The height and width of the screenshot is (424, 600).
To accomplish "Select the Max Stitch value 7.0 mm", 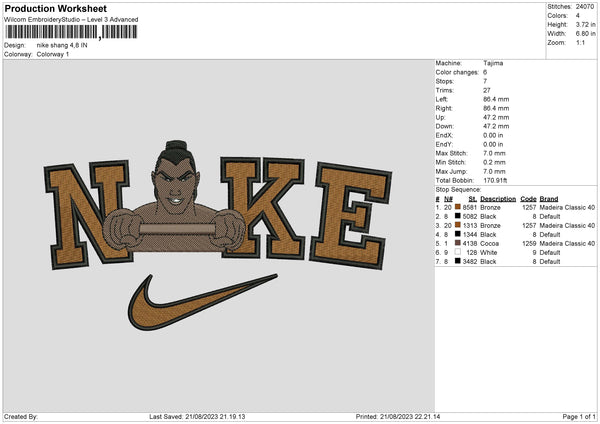I will point(494,153).
